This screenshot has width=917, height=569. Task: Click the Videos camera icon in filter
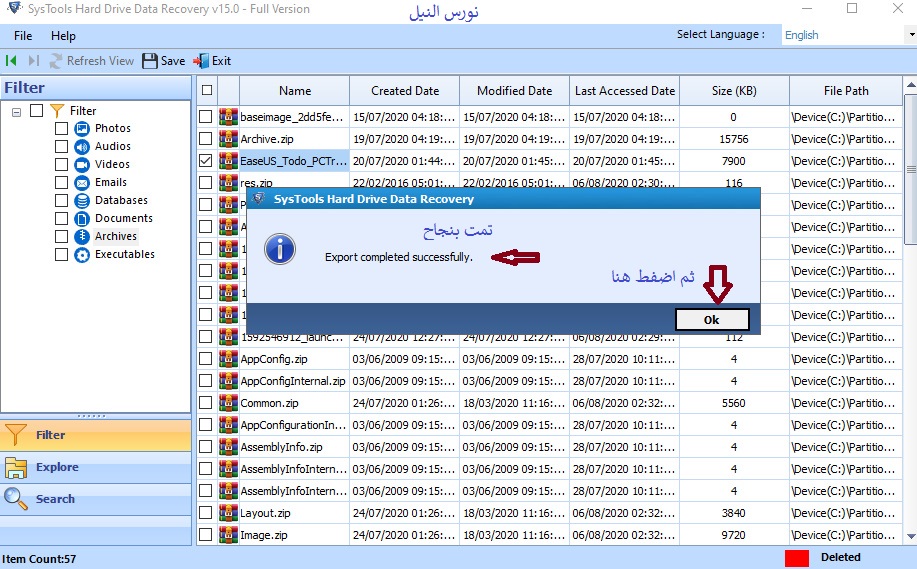pyautogui.click(x=83, y=164)
